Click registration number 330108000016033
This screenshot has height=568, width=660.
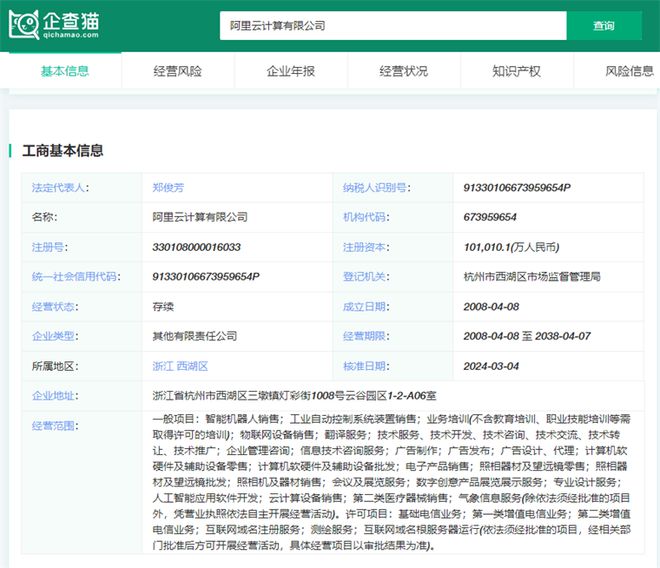coord(197,247)
